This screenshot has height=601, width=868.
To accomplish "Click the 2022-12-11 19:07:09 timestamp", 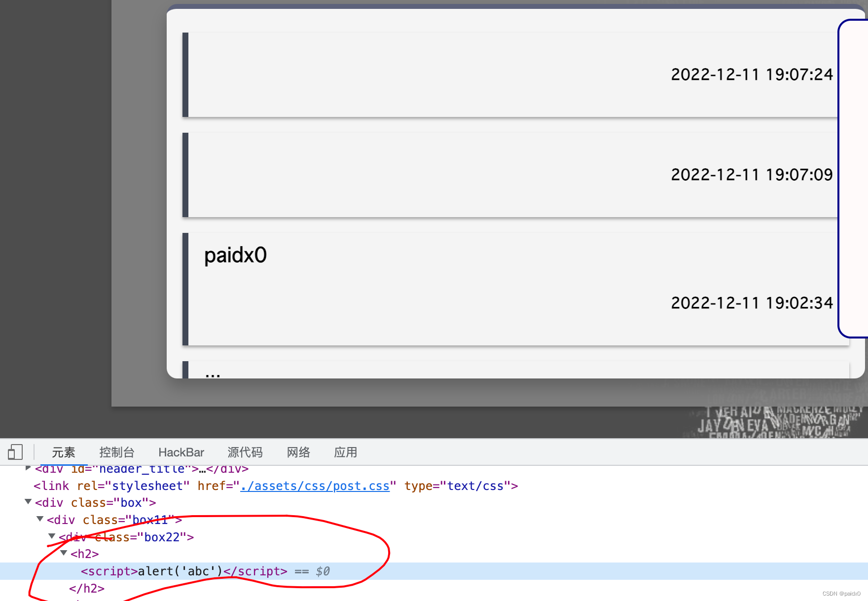I will pos(752,175).
